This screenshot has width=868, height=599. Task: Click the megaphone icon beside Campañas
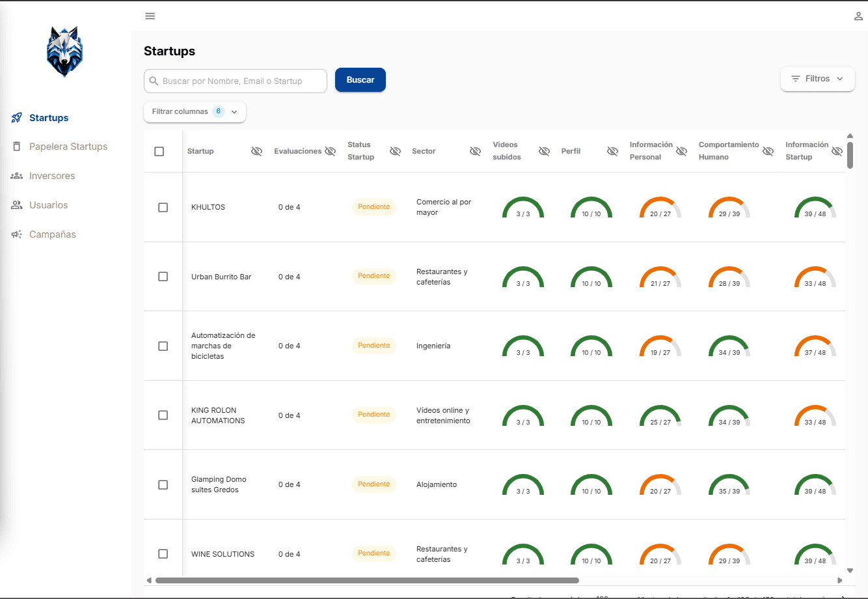click(x=17, y=234)
